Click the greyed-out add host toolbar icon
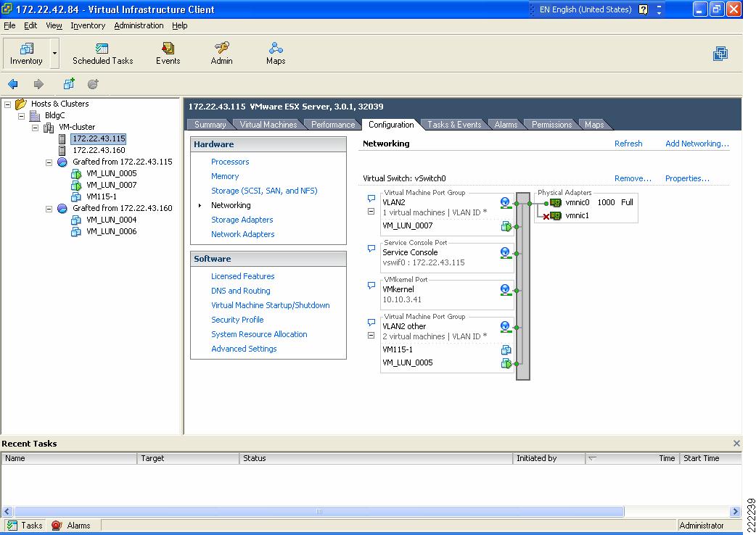756x535 pixels. pyautogui.click(x=94, y=84)
